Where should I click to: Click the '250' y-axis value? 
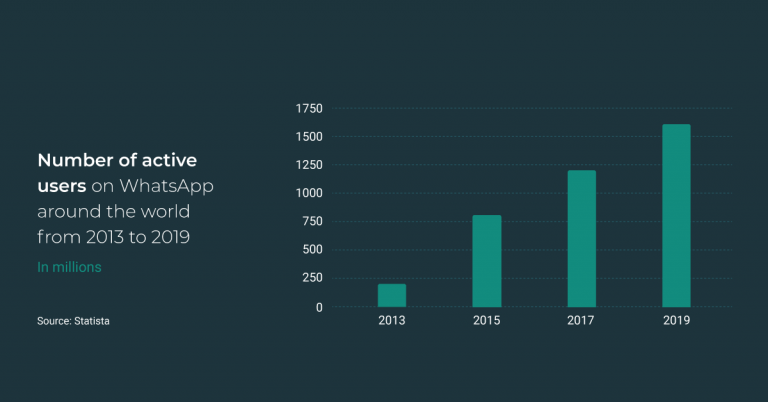(312, 278)
